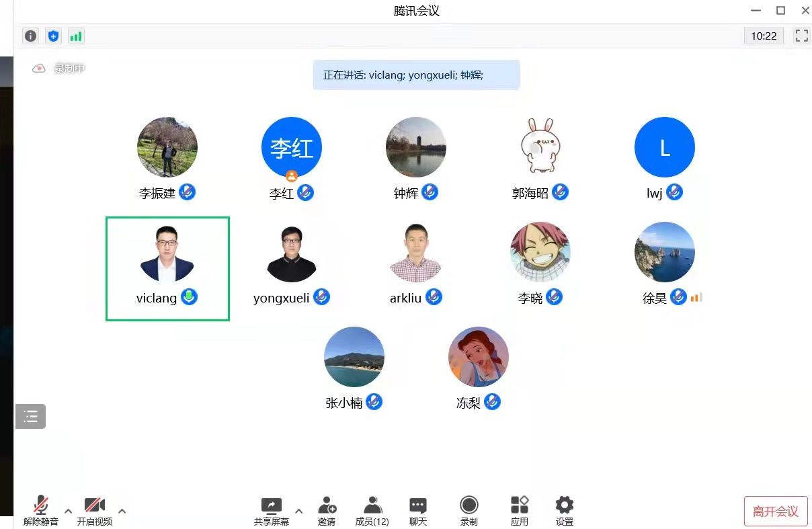812x529 pixels.
Task: Expand audio options arrow beside mute
Action: click(68, 511)
